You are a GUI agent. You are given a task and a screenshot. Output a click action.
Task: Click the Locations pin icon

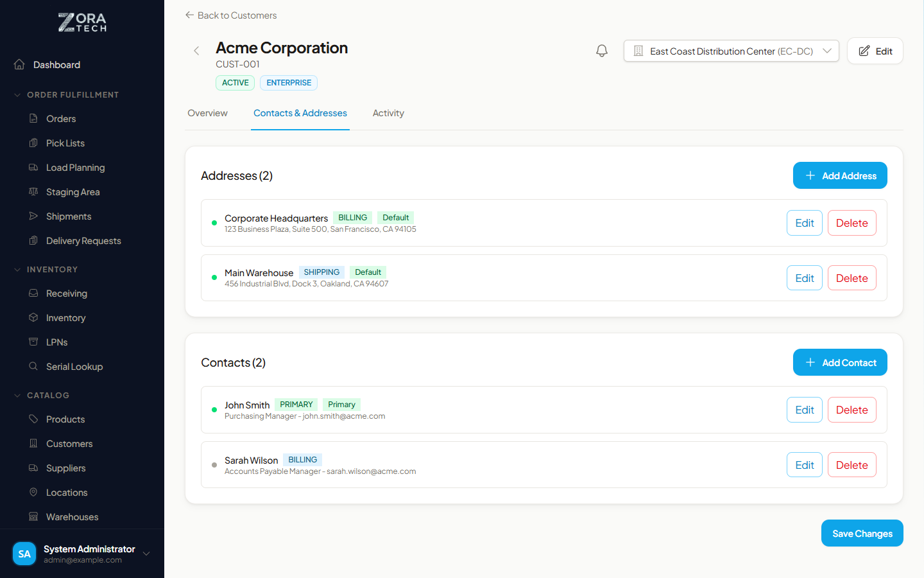coord(33,492)
